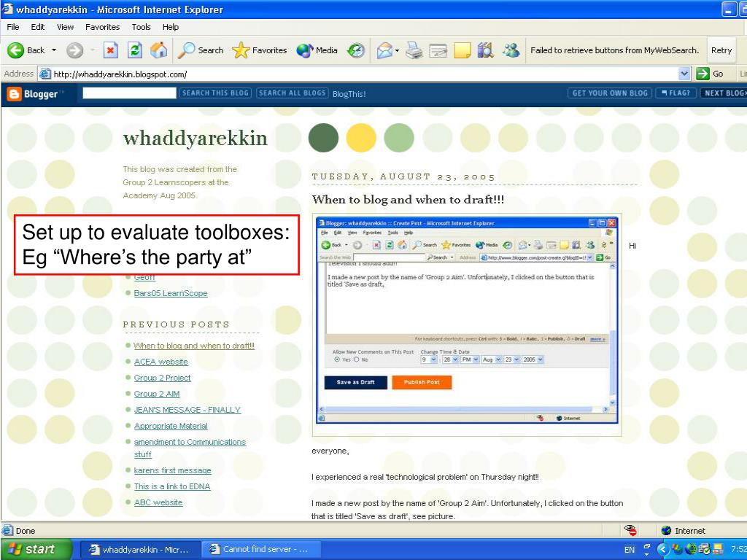Open the Favorites menu
Screen dimensions: 747x560
click(x=102, y=27)
